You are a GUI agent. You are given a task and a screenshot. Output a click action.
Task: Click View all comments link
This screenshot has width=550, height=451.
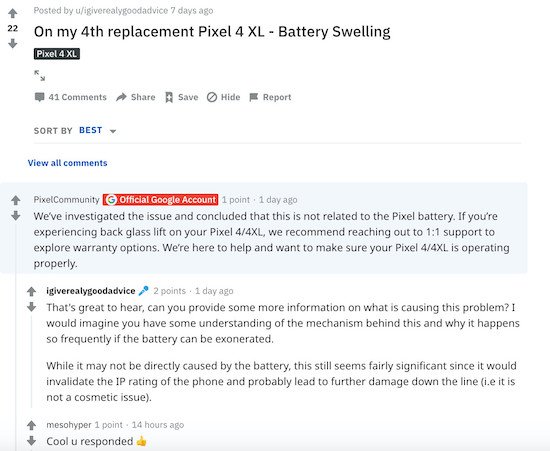[67, 163]
